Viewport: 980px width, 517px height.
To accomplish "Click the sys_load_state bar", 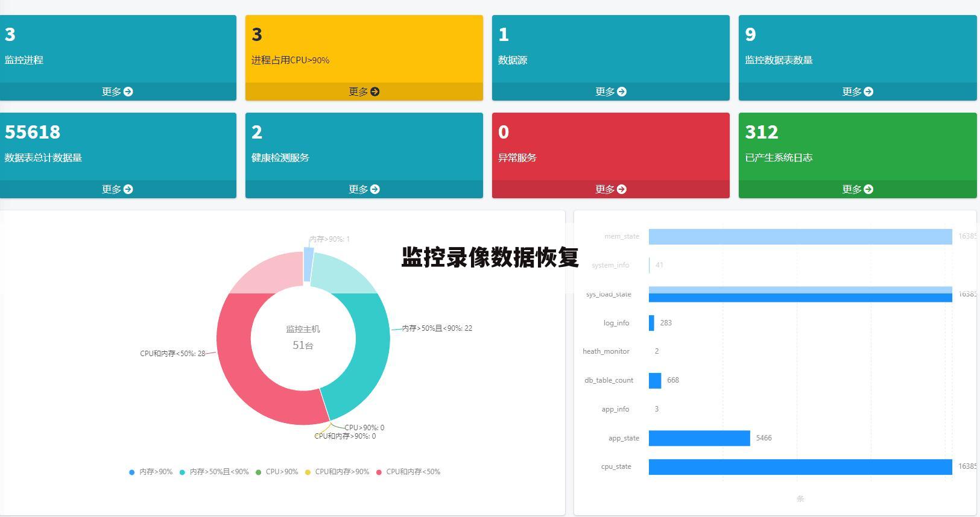I will click(800, 294).
